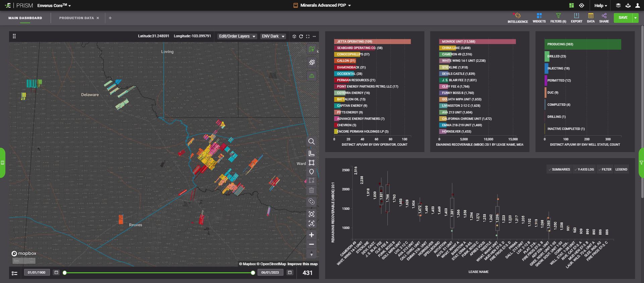Open the map widget more options ellipsis

pyautogui.click(x=314, y=36)
